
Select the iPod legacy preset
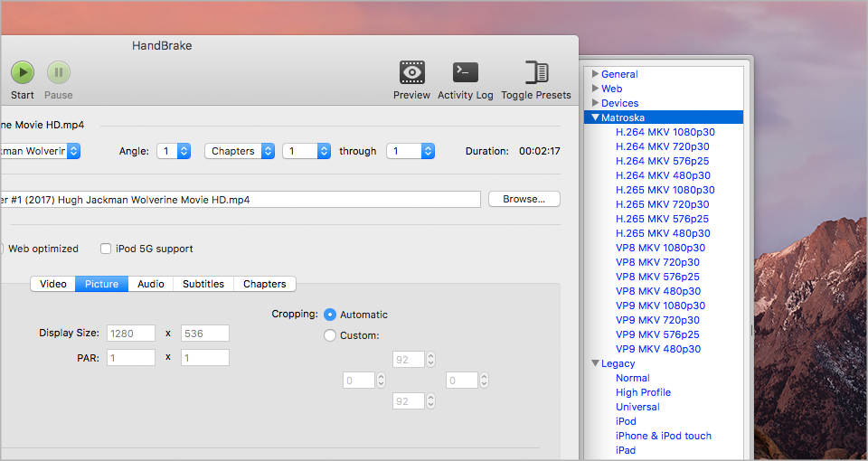tap(626, 421)
